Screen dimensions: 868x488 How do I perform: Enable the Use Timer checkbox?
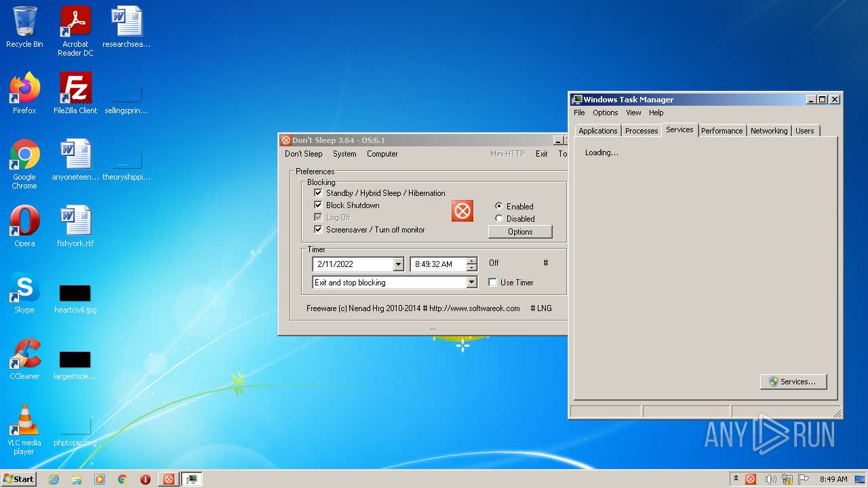493,283
